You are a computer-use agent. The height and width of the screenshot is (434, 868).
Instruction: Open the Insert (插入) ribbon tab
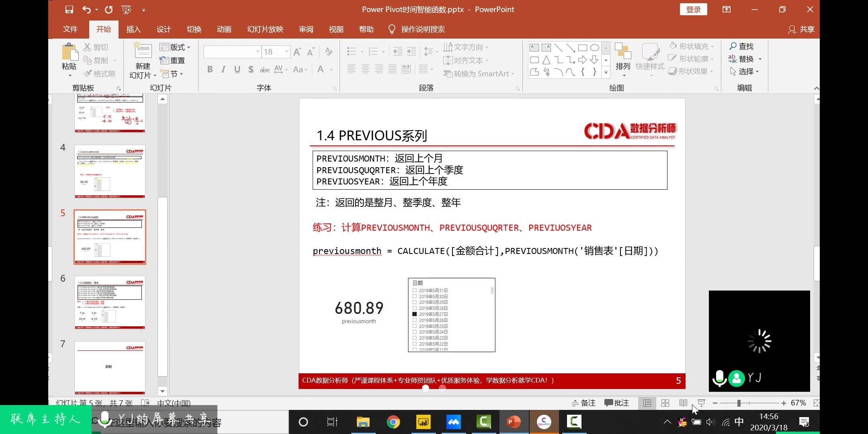pos(133,29)
